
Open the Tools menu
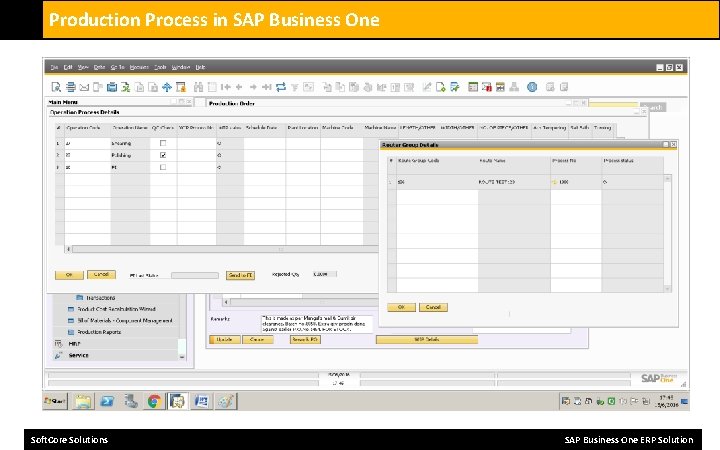(160, 67)
